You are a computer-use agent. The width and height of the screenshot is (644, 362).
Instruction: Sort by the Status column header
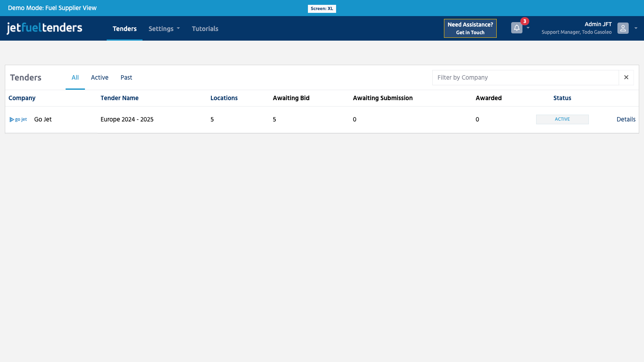(562, 98)
